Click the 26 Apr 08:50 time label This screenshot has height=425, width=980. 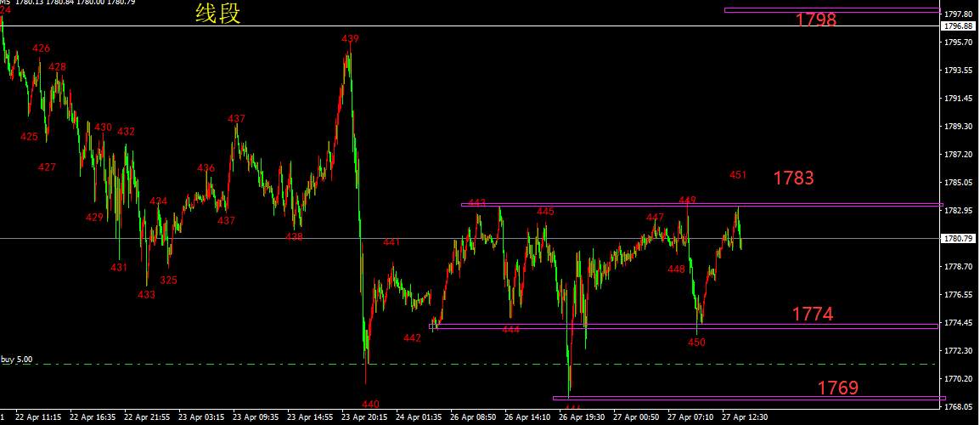474,416
